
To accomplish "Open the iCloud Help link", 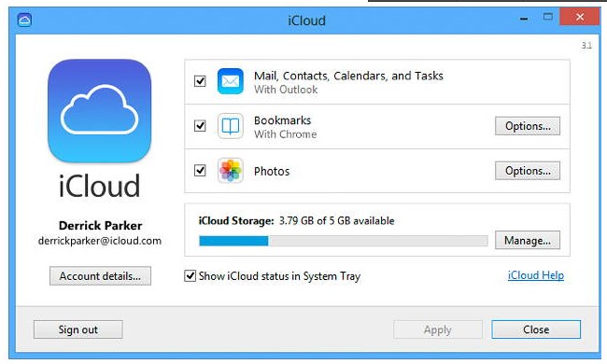I will point(536,275).
